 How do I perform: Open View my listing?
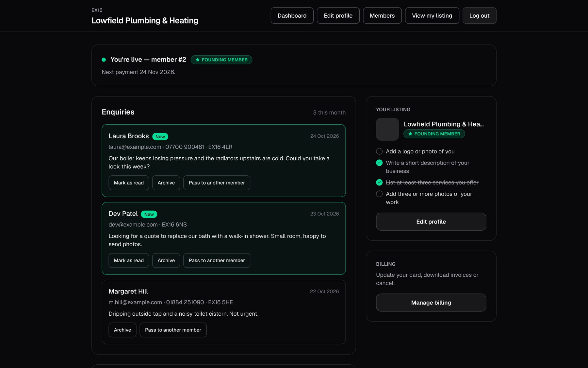tap(432, 16)
